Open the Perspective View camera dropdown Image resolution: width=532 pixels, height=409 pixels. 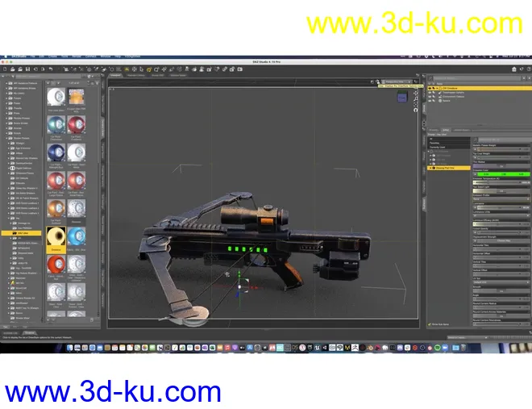(397, 81)
